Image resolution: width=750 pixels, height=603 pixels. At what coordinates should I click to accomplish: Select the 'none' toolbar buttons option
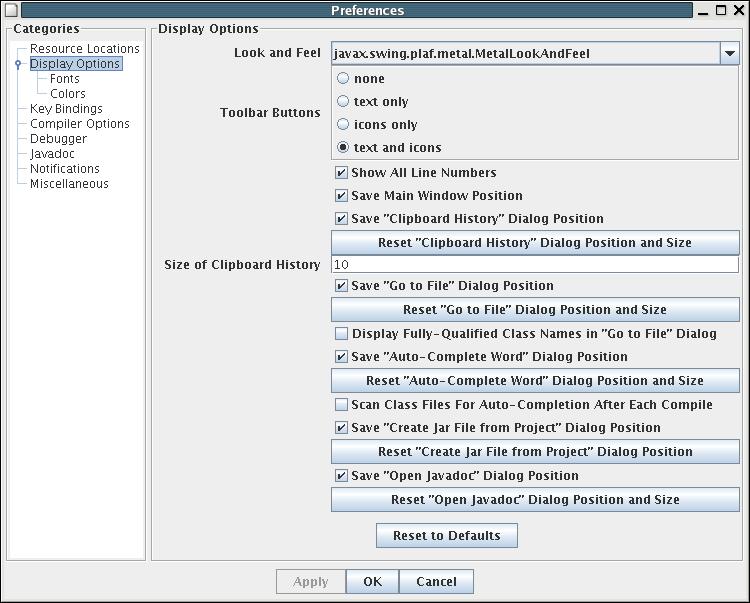pos(343,79)
